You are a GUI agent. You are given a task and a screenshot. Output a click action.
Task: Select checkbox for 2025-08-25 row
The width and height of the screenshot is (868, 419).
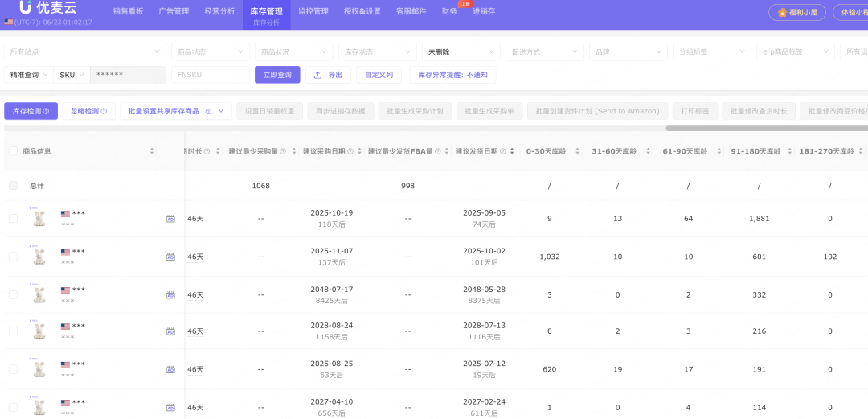point(14,369)
